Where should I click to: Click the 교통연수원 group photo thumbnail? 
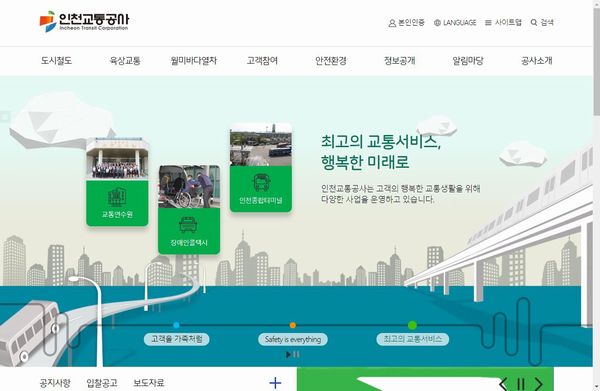pos(117,159)
